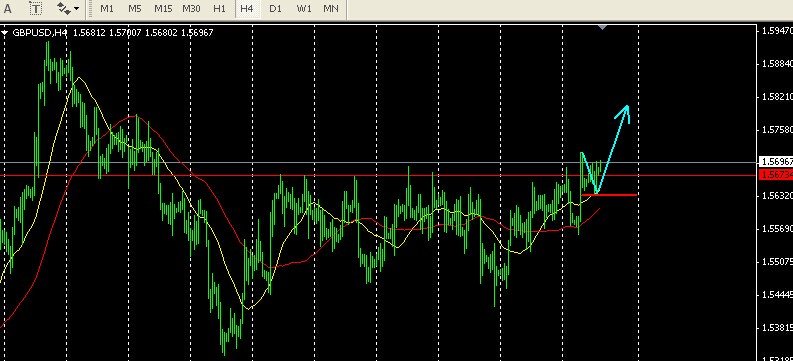This screenshot has width=793, height=361.
Task: Click the 1.5507 price scale label
Action: coord(777,262)
